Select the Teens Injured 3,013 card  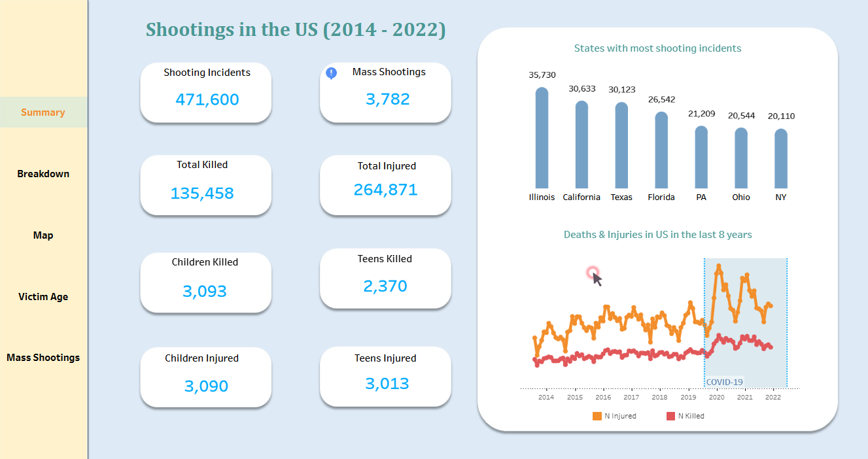coord(385,377)
